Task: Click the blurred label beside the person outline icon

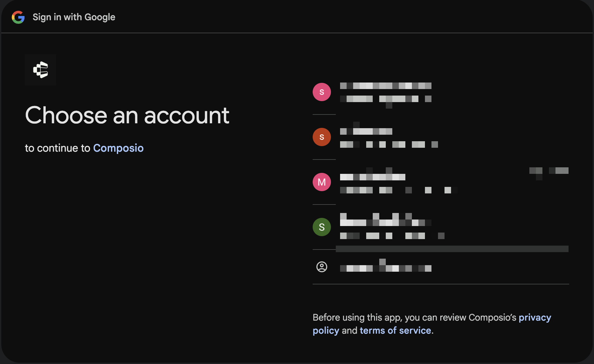Action: pyautogui.click(x=385, y=268)
